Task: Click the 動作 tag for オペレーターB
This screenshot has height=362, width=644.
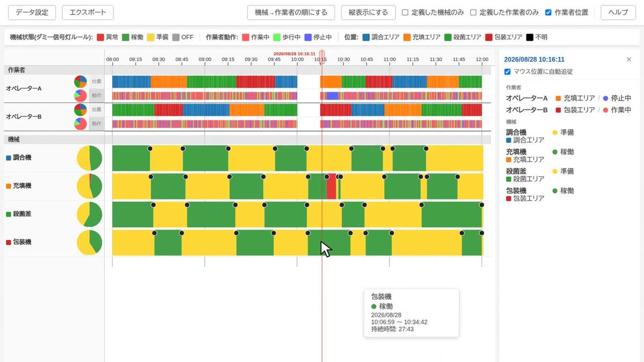Action: click(x=97, y=123)
